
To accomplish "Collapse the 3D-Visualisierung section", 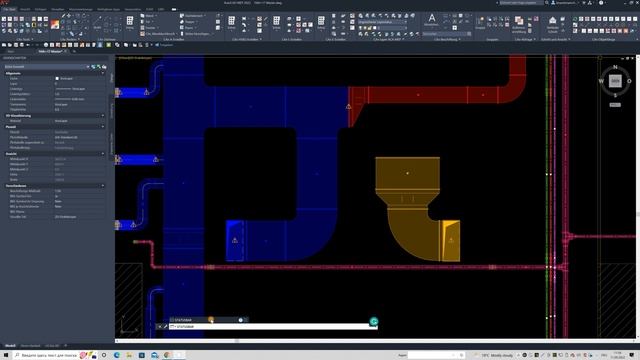I will click(x=102, y=116).
